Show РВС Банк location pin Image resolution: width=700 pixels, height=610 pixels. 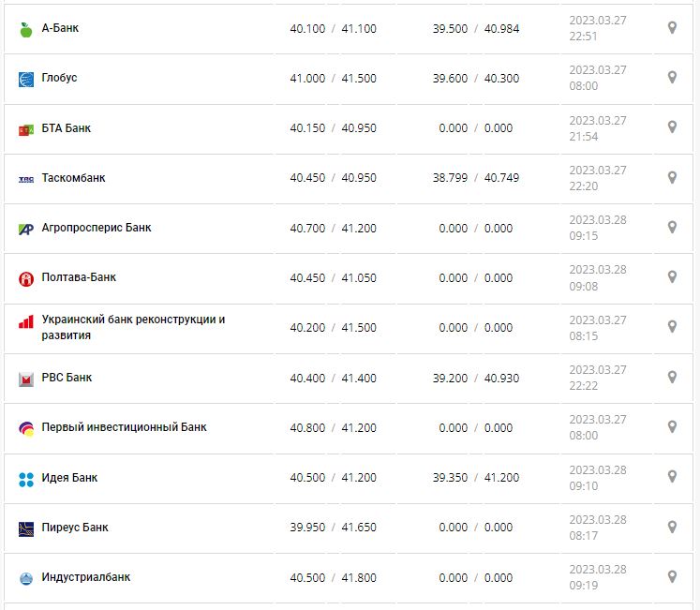[672, 377]
